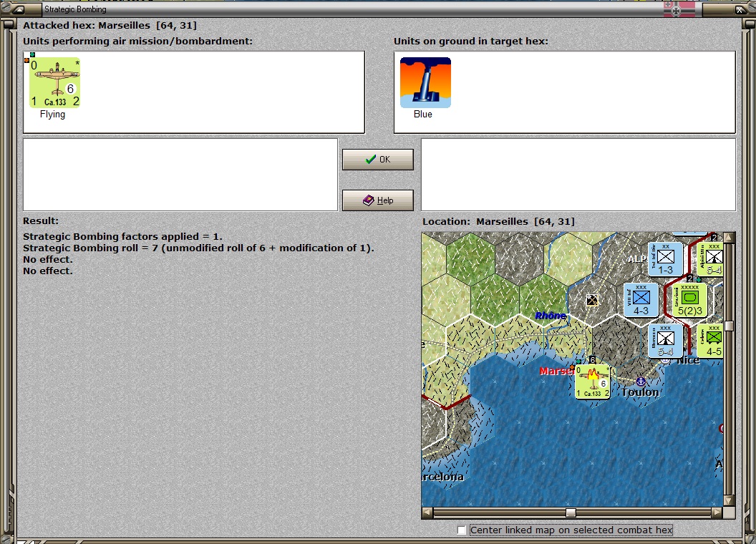Click the 'Result:' heading
This screenshot has width=756, height=544.
coord(41,220)
